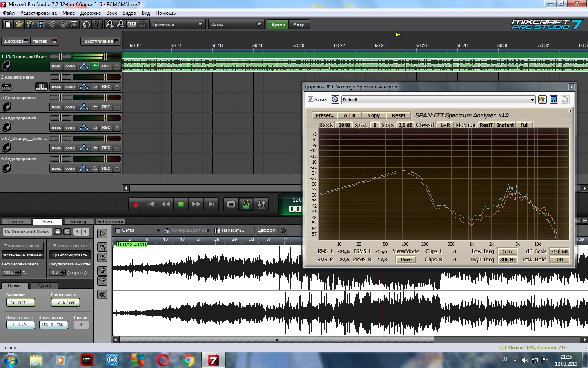Click the Дорожка add track button
This screenshot has height=368, width=588.
pos(16,41)
